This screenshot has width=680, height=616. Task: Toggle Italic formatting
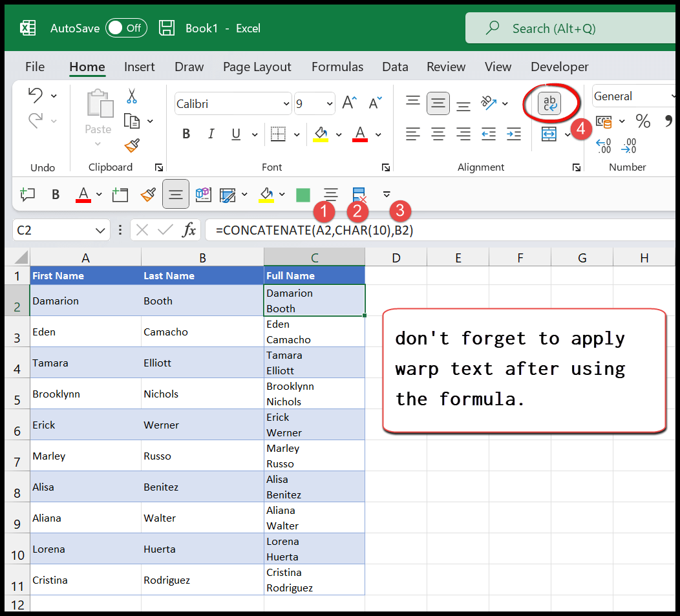[x=211, y=134]
